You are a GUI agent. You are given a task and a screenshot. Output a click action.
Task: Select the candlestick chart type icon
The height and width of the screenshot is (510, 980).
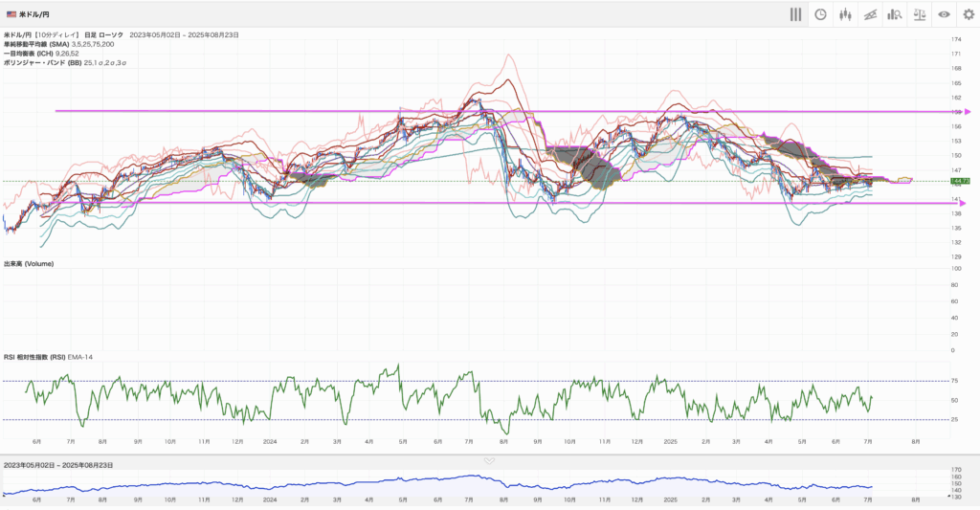point(845,14)
